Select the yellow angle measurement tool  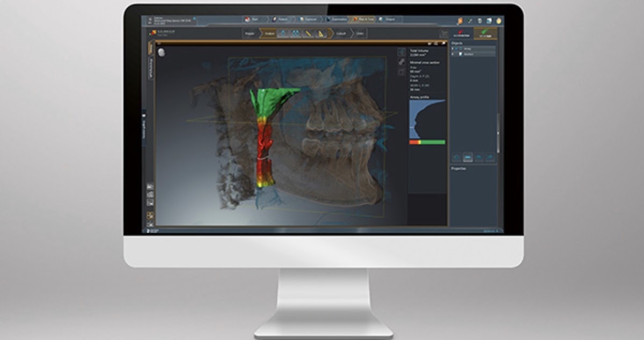pyautogui.click(x=321, y=34)
